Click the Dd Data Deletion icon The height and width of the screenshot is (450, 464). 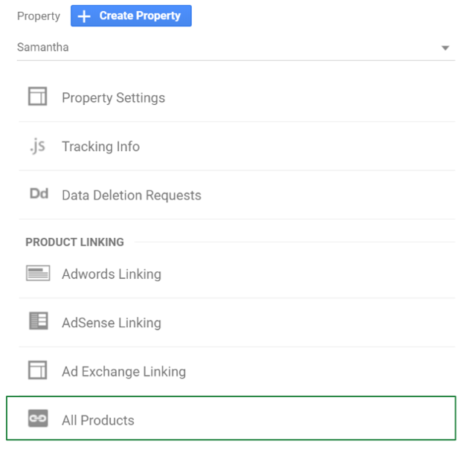coord(39,194)
